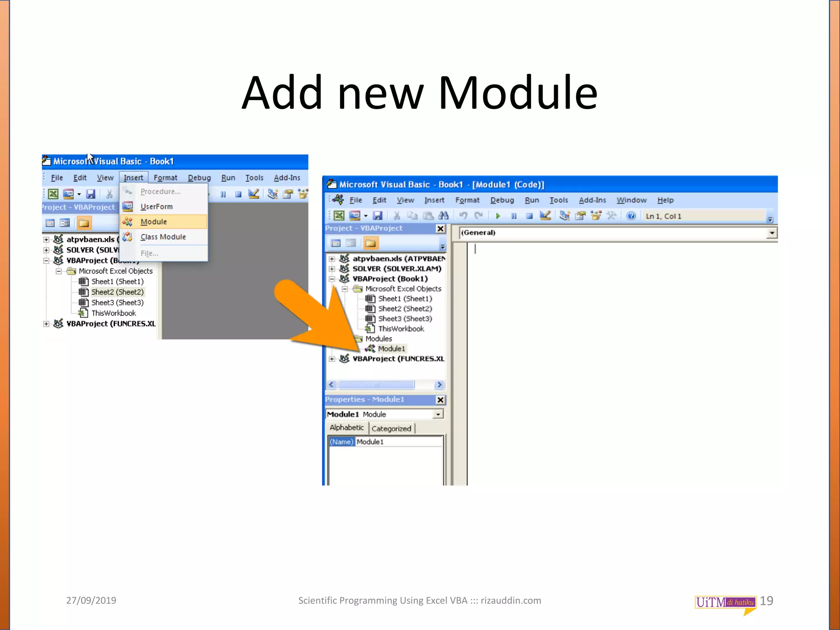Image resolution: width=840 pixels, height=630 pixels.
Task: Select Module from the Insert menu
Action: pos(164,222)
